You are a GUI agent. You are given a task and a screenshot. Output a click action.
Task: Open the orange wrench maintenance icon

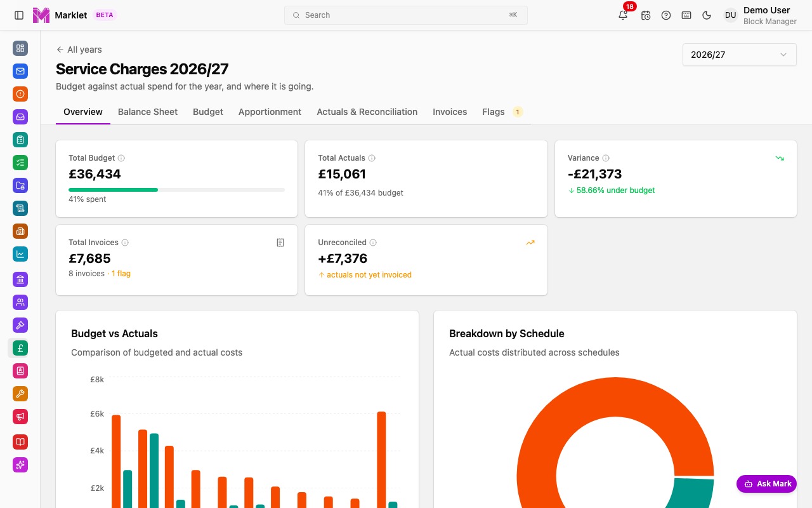20,394
